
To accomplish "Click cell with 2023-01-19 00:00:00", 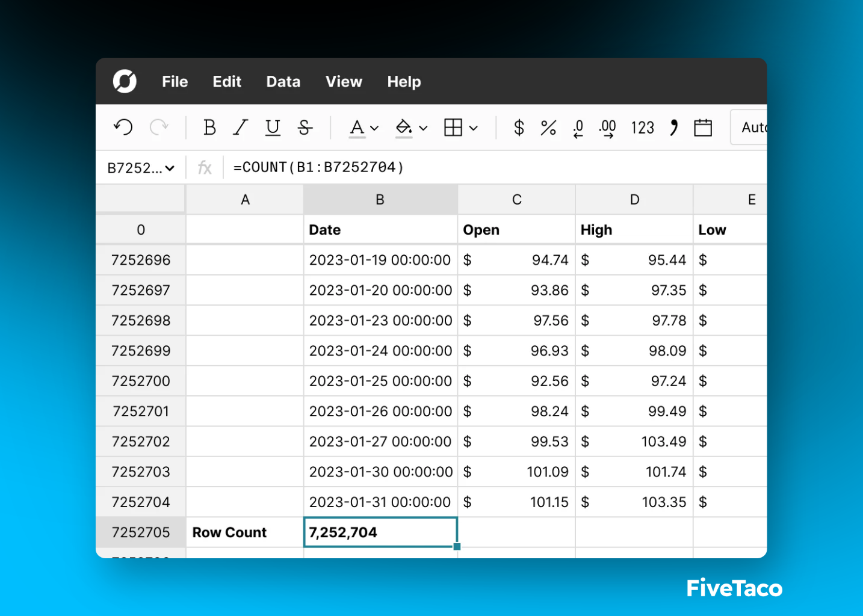I will [x=380, y=260].
